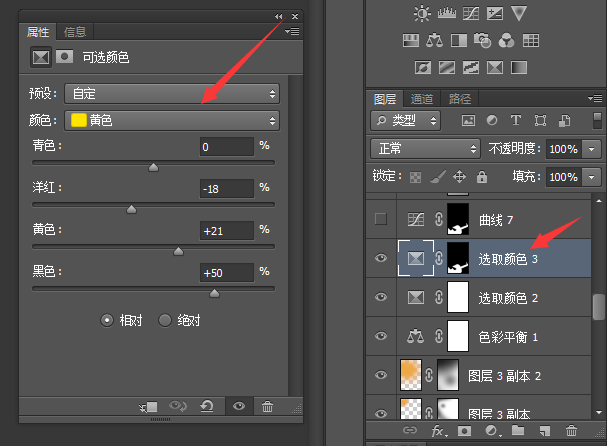Open the 类型 layer filter dropdown
The height and width of the screenshot is (446, 607).
pyautogui.click(x=405, y=120)
